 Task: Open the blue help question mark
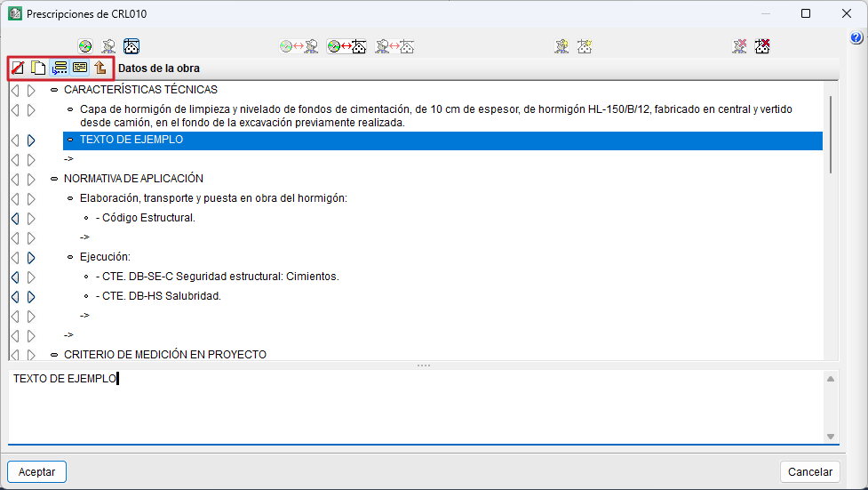(856, 37)
